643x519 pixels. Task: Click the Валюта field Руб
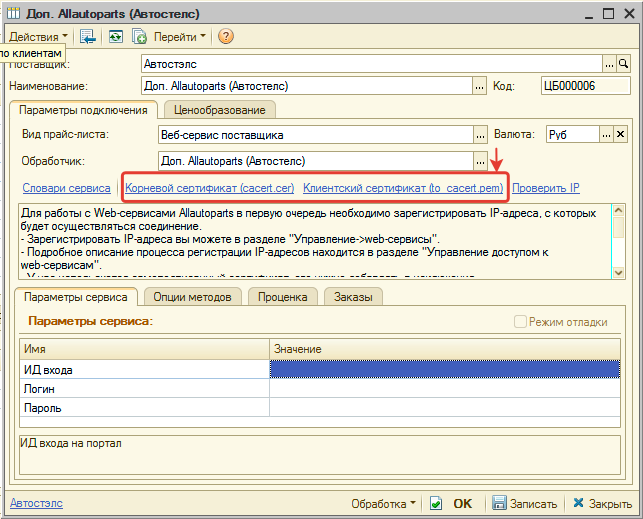[572, 134]
